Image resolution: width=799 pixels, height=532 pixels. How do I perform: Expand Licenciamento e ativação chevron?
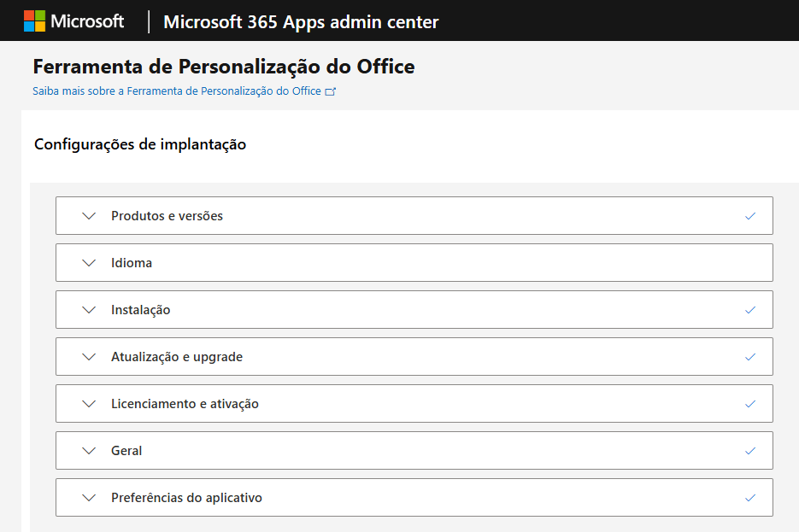click(x=89, y=404)
